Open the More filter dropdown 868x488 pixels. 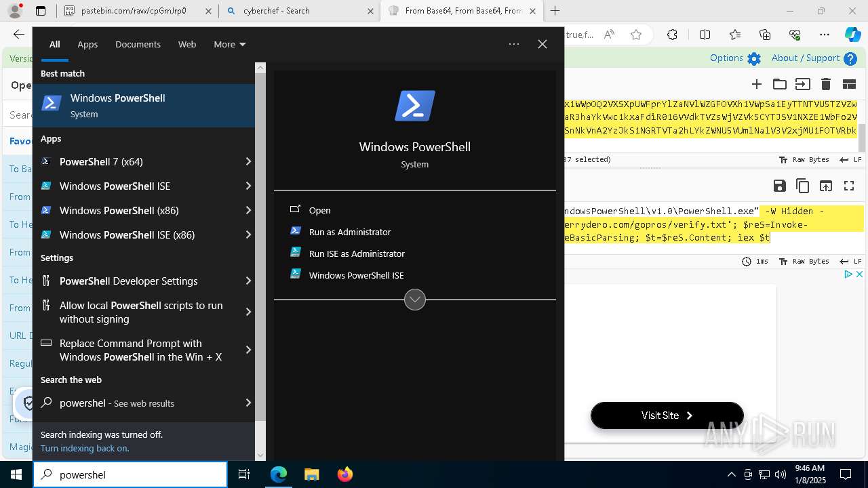[x=230, y=44]
